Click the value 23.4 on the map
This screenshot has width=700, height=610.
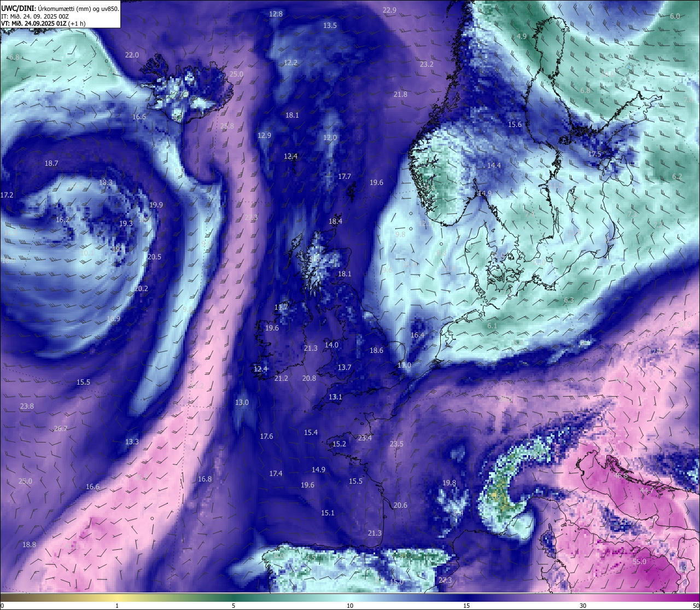[x=365, y=438]
